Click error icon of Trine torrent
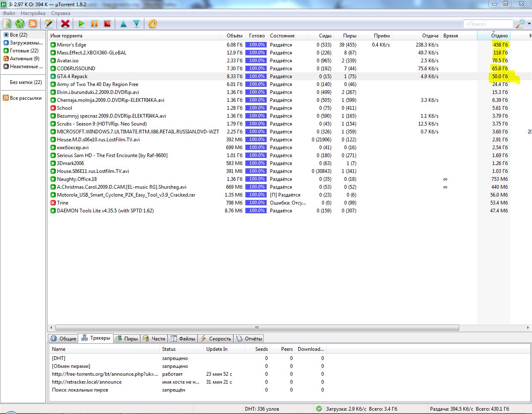The width and height of the screenshot is (532, 414). [x=53, y=203]
